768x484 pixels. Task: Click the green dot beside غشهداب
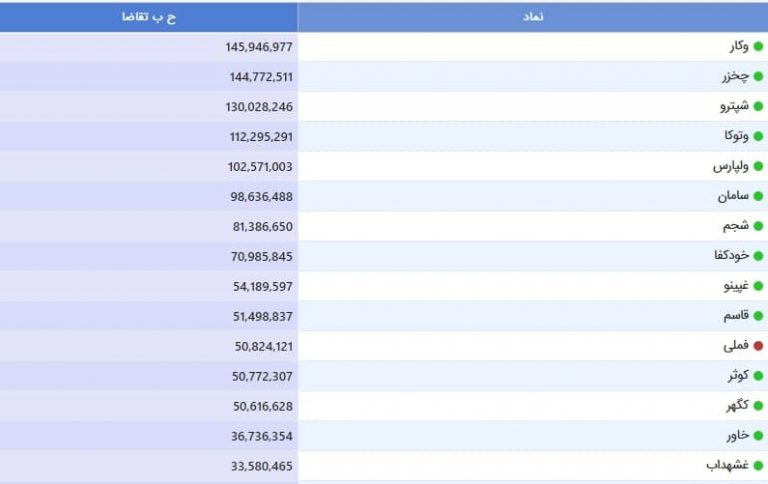point(758,465)
